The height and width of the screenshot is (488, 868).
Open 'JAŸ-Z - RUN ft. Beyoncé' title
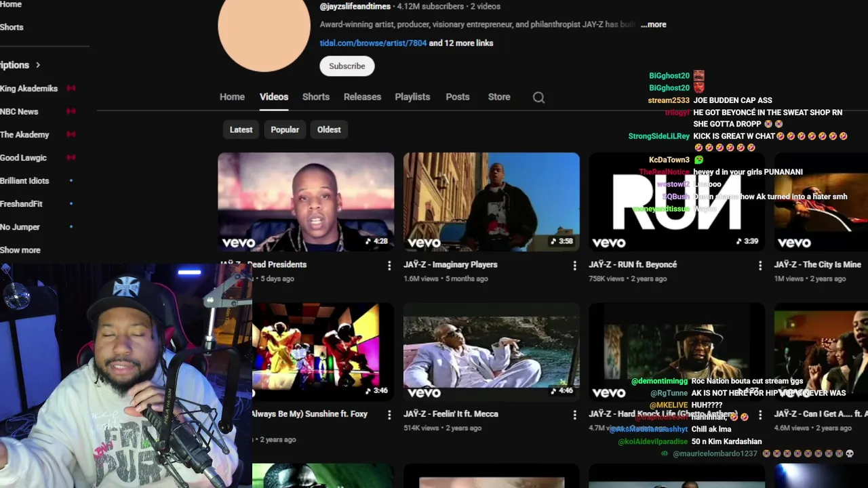(x=633, y=265)
